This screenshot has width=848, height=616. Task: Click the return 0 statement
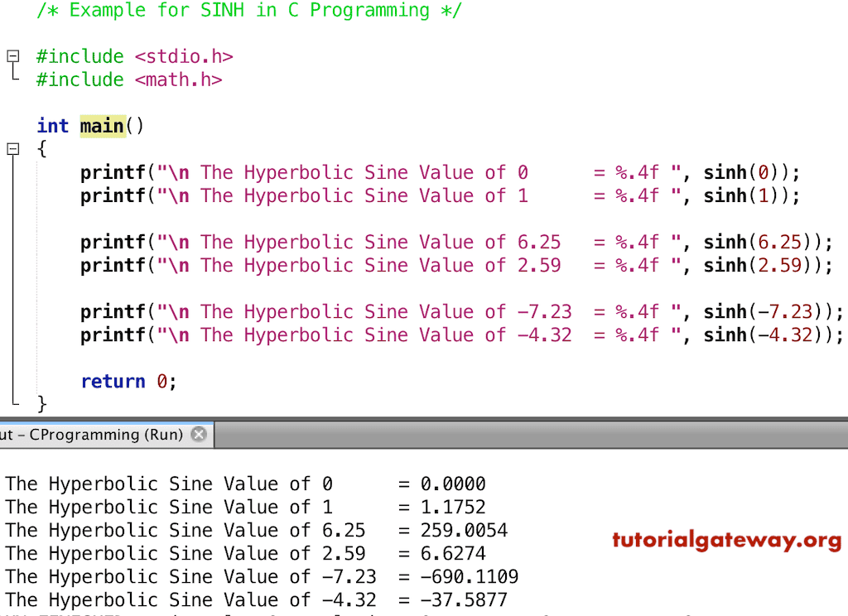coord(128,382)
